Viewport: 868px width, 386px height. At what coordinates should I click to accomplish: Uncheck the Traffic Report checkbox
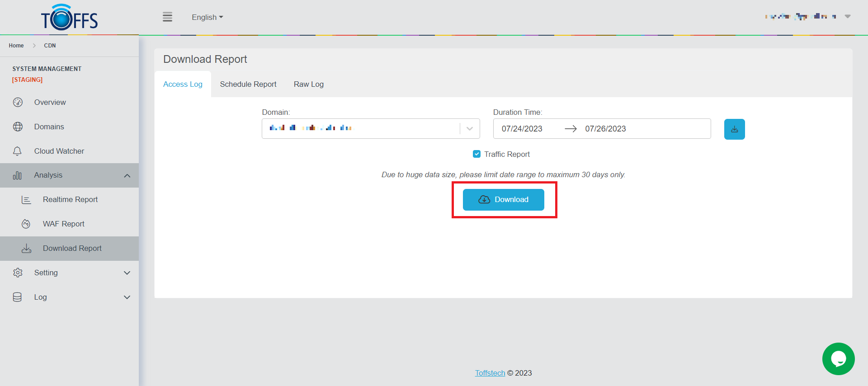click(x=476, y=154)
